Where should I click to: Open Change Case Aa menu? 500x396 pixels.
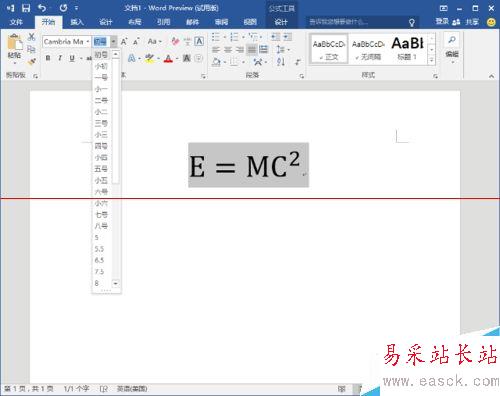(x=154, y=41)
